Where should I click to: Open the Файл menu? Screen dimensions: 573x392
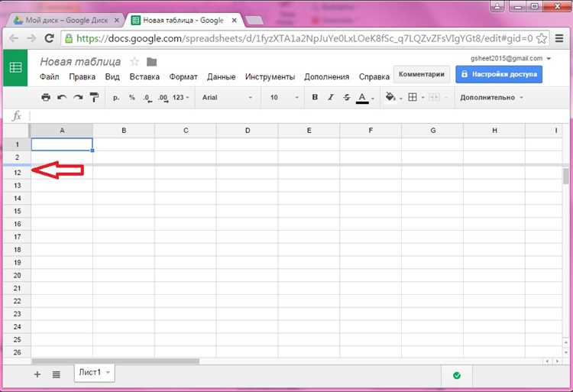[x=50, y=76]
